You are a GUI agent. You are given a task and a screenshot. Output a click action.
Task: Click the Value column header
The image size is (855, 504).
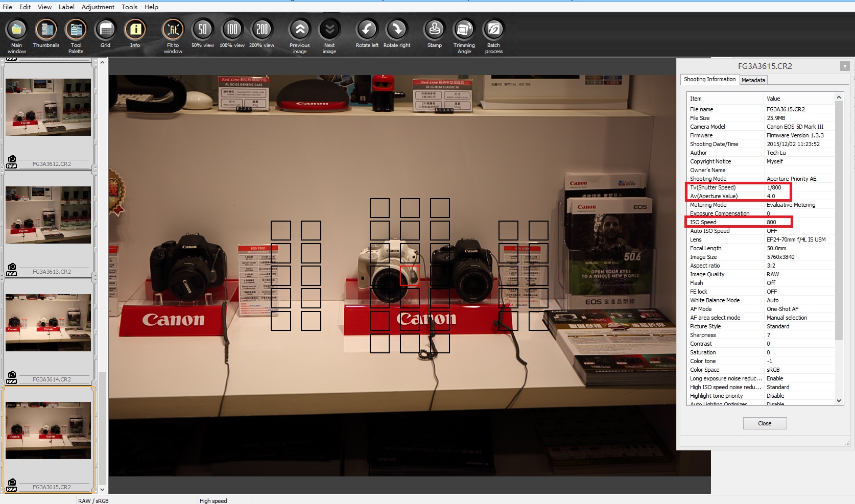click(799, 99)
